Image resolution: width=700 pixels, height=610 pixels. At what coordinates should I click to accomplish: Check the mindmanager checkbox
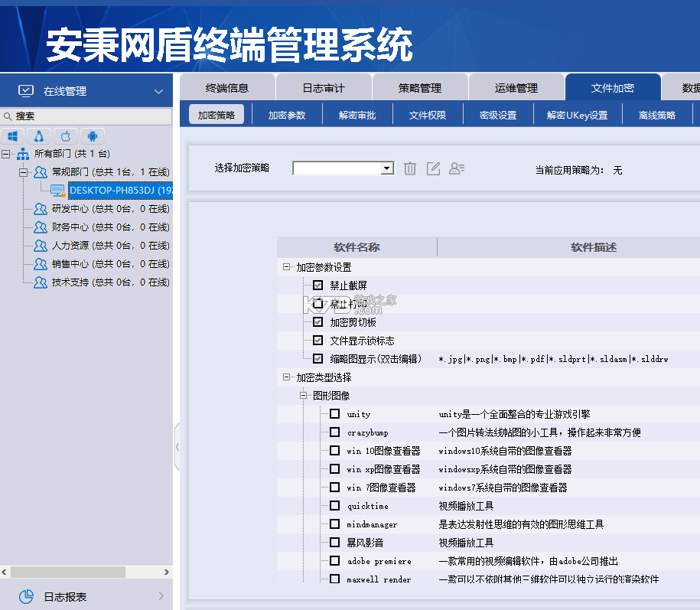point(335,524)
